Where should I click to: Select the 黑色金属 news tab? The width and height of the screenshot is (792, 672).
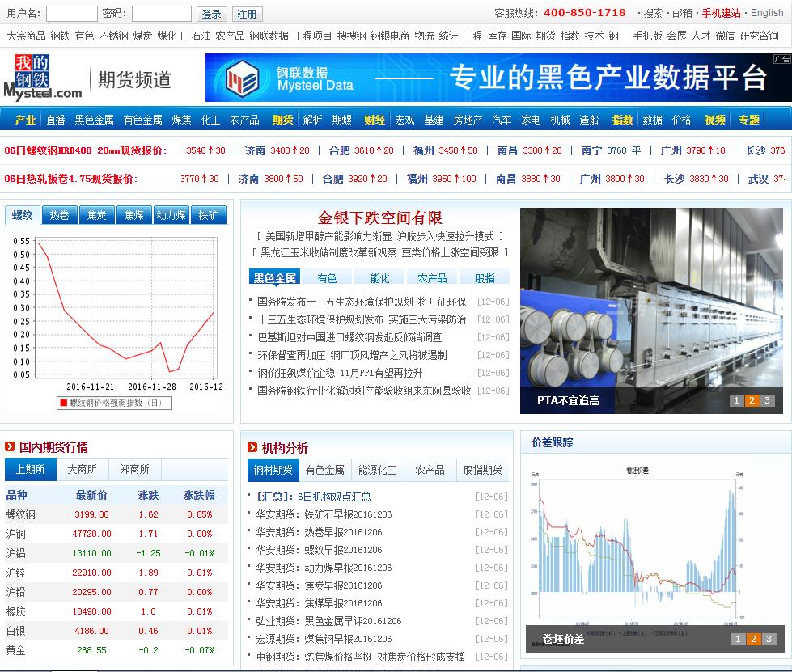tap(275, 277)
